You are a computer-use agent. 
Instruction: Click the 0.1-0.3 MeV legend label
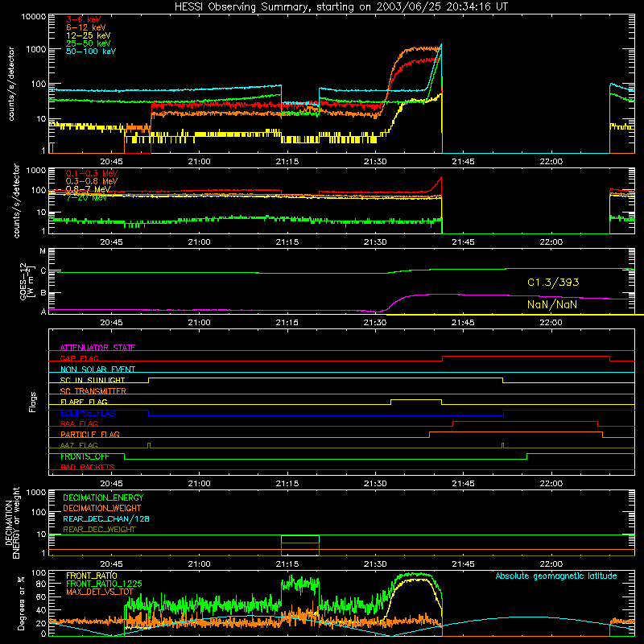(92, 173)
